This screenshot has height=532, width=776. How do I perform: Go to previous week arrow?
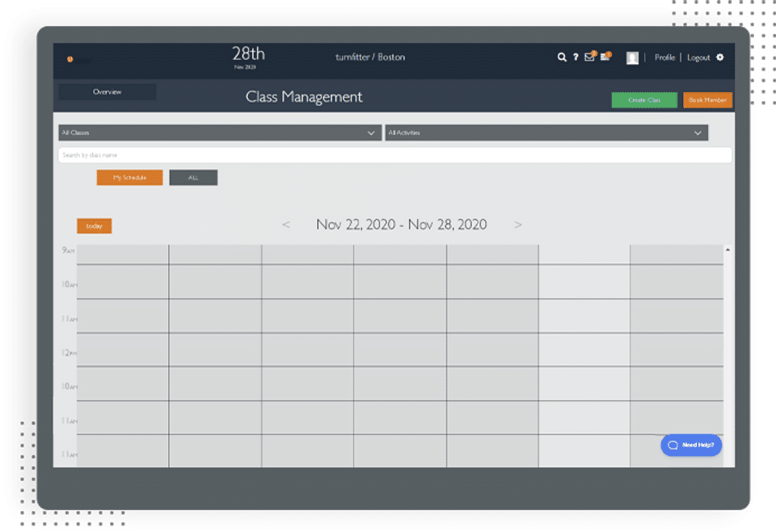[x=286, y=225]
